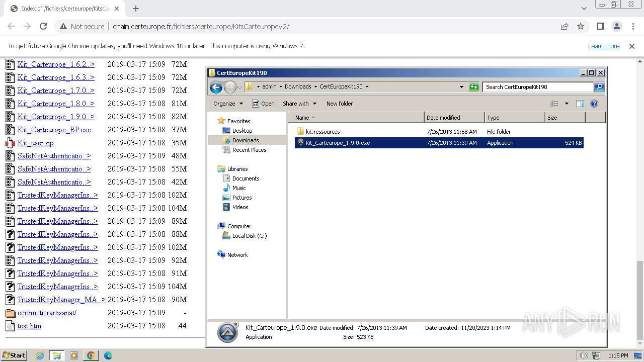Go back in Chrome browser
Screen dimensions: 644x362
(11, 26)
